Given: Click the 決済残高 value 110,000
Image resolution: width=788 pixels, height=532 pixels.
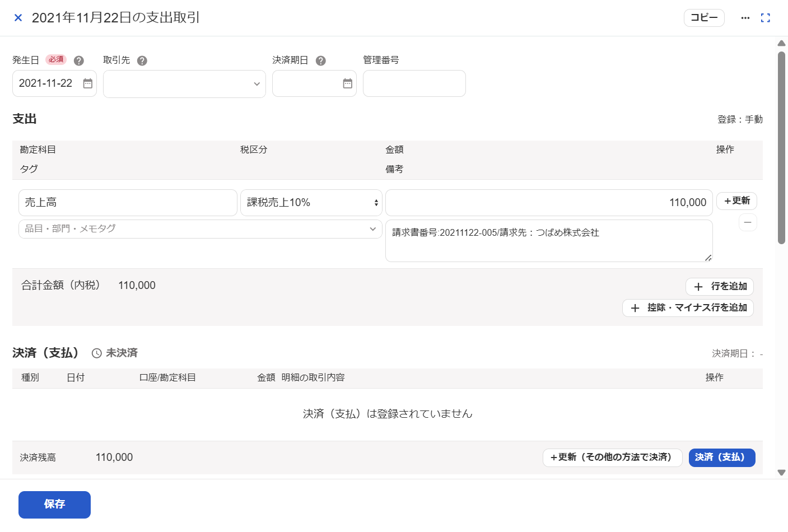Looking at the screenshot, I should tap(114, 458).
